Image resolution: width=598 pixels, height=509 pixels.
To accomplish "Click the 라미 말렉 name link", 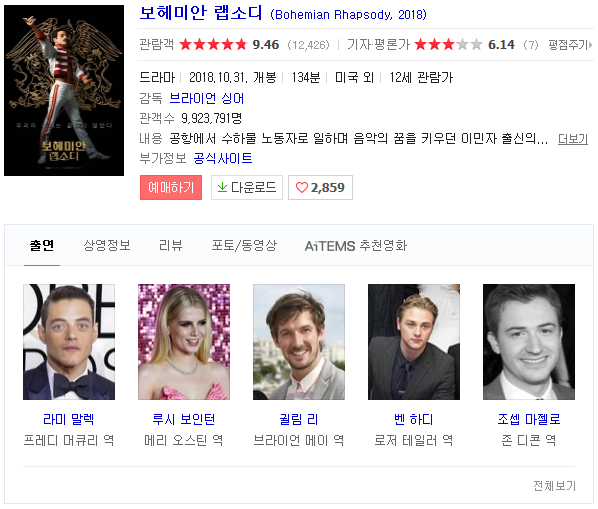I will pyautogui.click(x=69, y=419).
